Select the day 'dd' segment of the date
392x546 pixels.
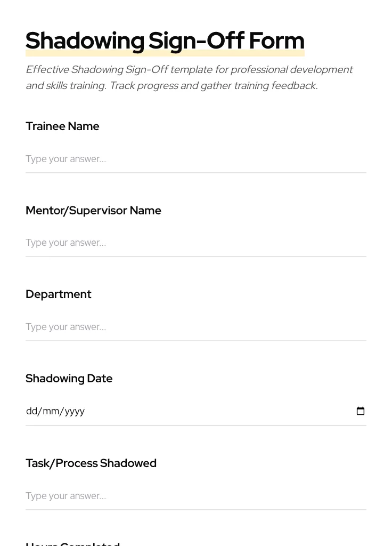(x=32, y=411)
